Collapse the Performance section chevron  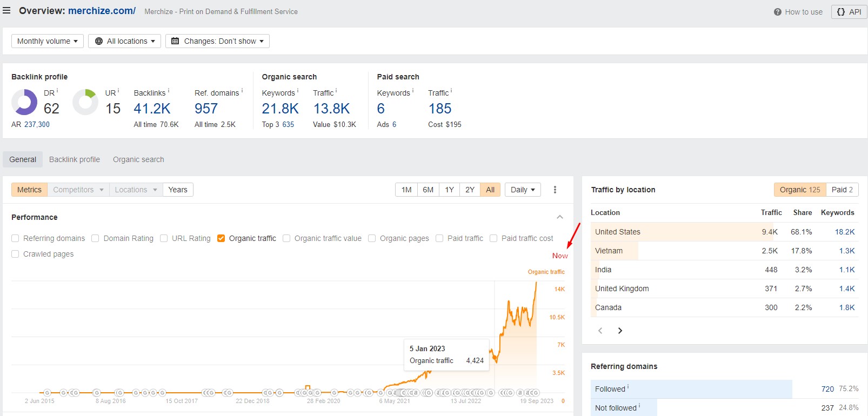click(x=560, y=217)
